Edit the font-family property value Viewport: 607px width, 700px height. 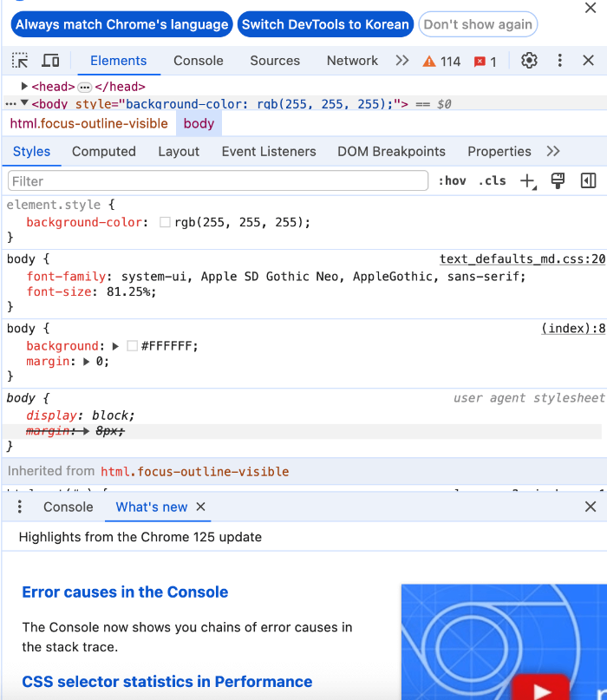pos(321,277)
